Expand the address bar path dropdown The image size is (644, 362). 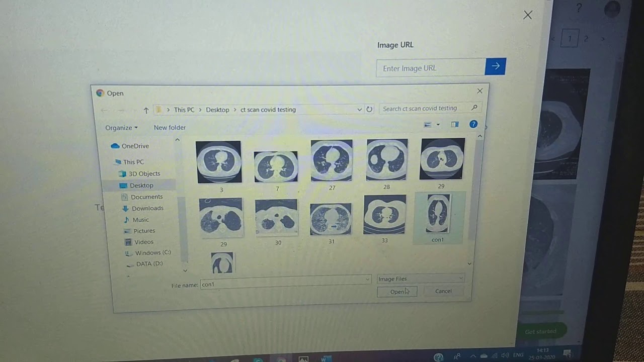pyautogui.click(x=359, y=109)
